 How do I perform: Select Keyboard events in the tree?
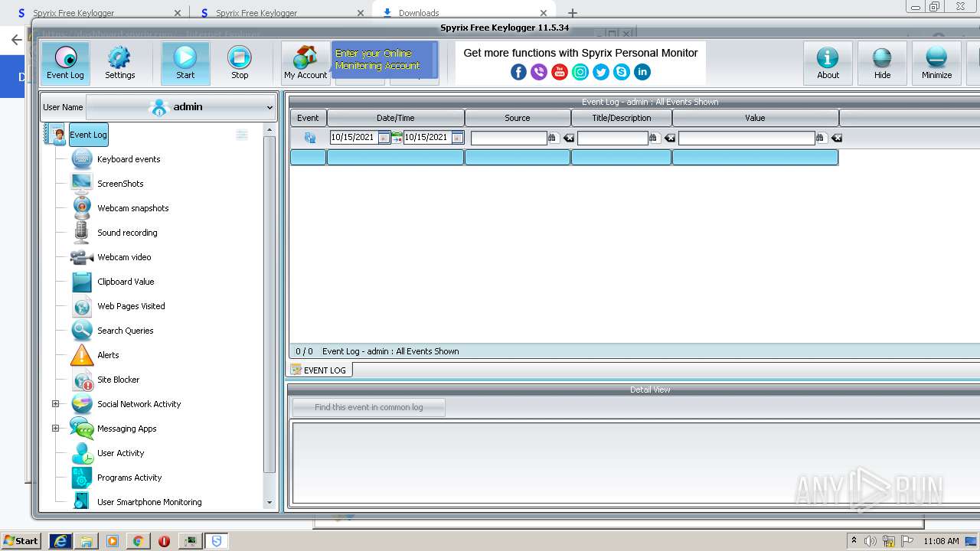pyautogui.click(x=129, y=159)
